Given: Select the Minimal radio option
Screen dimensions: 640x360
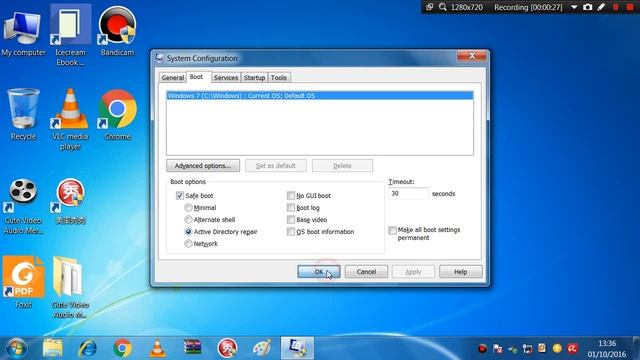Looking at the screenshot, I should tap(188, 207).
